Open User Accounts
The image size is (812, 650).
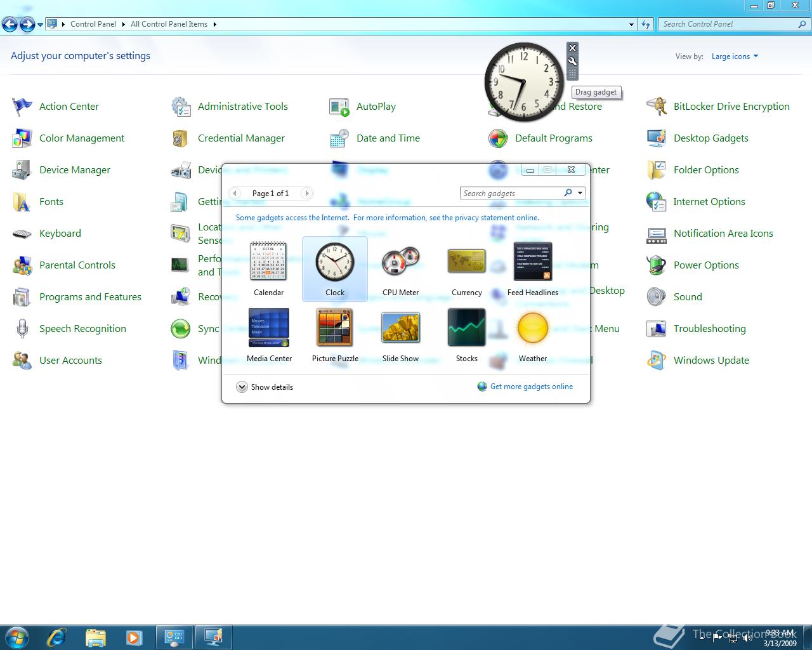(57, 361)
